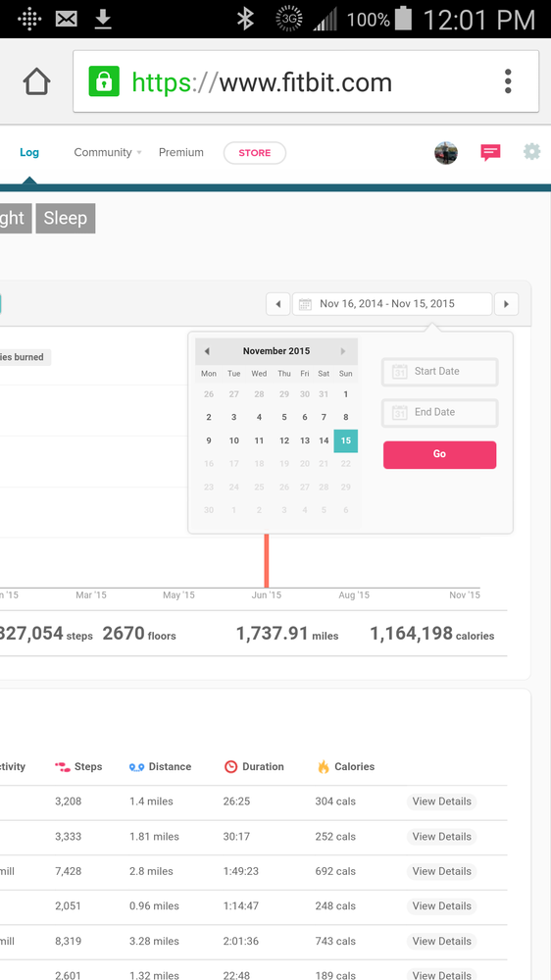Screen dimensions: 551x980
Task: Open the browser three-dot overflow menu
Action: 508,81
